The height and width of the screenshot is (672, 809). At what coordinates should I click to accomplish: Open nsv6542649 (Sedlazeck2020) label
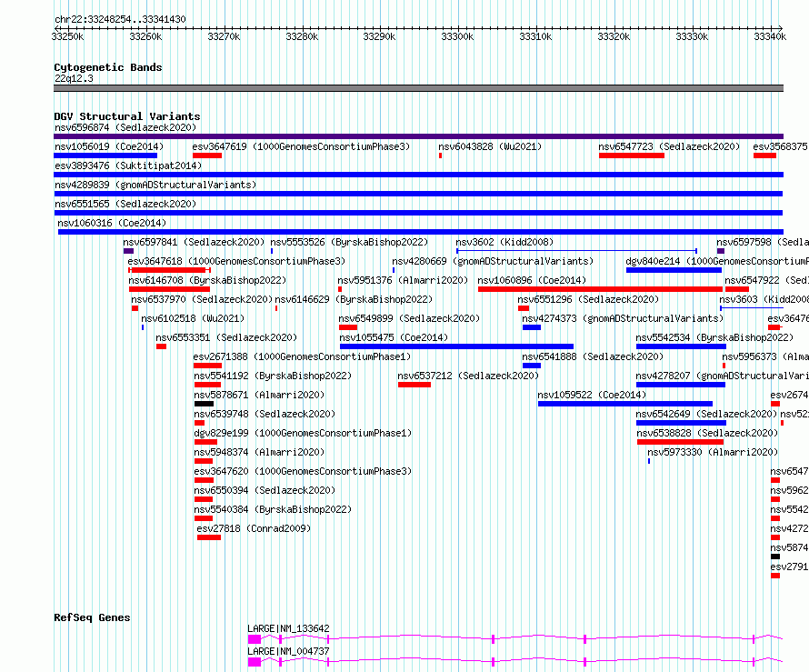click(706, 414)
